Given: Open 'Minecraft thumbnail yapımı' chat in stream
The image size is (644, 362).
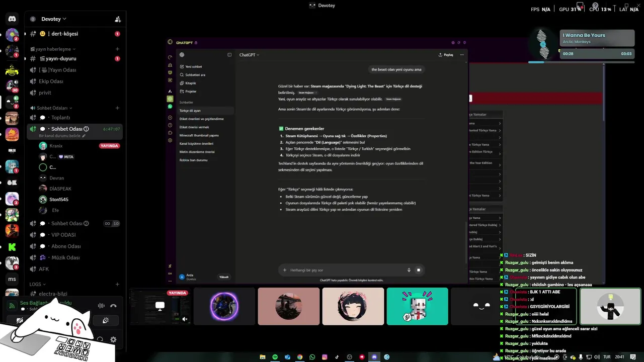Looking at the screenshot, I should [x=199, y=135].
